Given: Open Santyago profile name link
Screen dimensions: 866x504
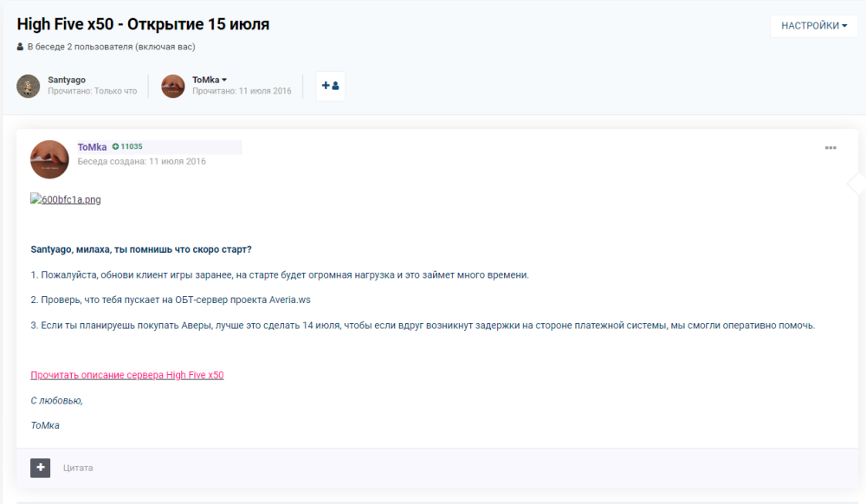Looking at the screenshot, I should click(x=67, y=80).
